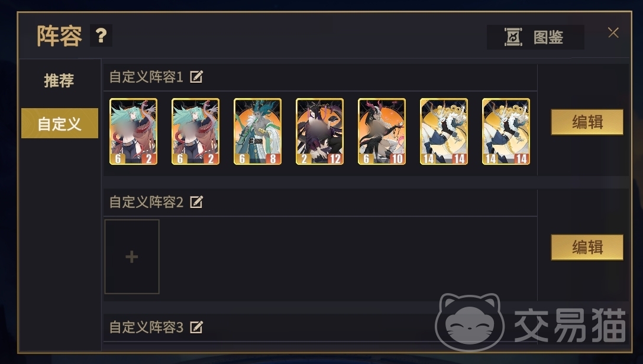Viewport: 643px width, 364px height.
Task: Close the 阵容 panel with X
Action: click(x=613, y=32)
